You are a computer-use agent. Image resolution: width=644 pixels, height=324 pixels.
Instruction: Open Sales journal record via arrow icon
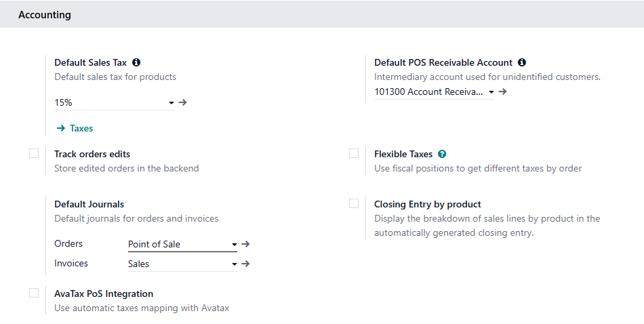[x=245, y=264]
